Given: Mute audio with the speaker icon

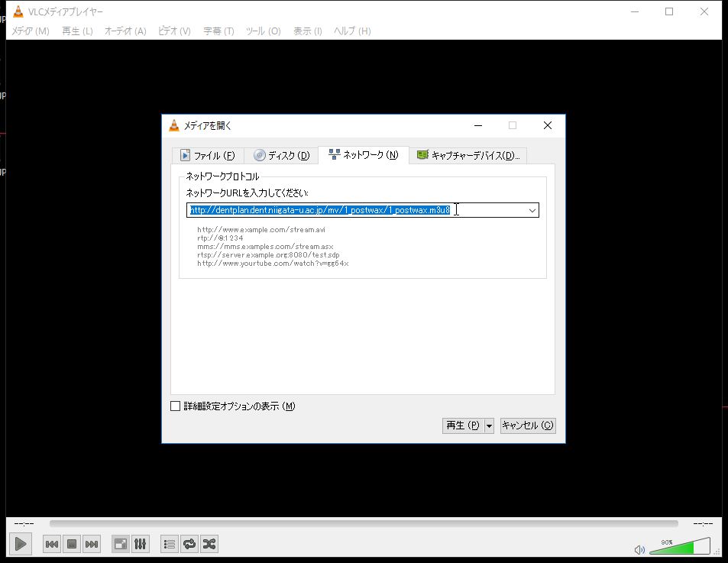Looking at the screenshot, I should click(x=640, y=549).
